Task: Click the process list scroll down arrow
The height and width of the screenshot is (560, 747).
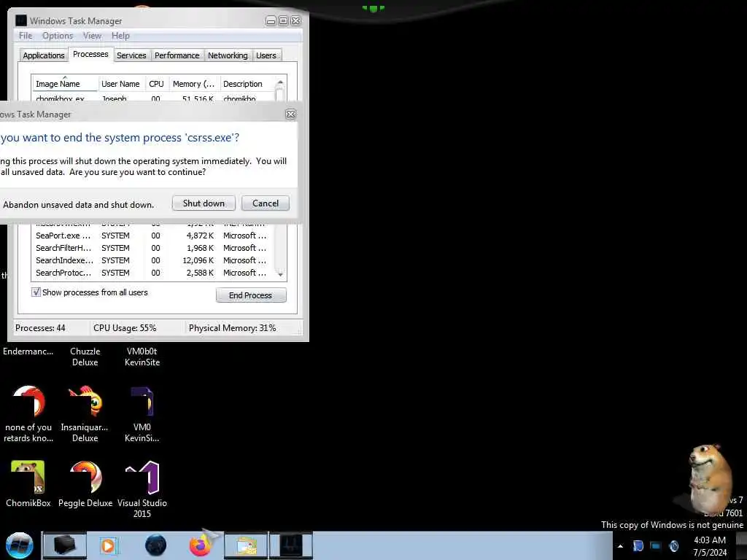Action: click(x=281, y=274)
